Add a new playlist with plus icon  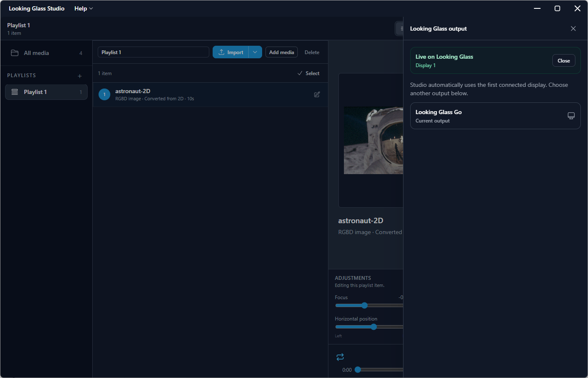(80, 76)
